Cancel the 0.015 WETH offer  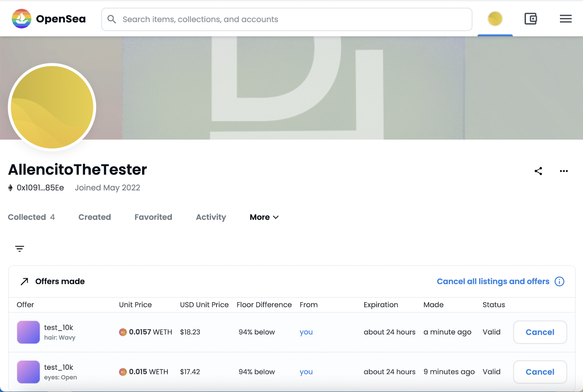coord(540,372)
